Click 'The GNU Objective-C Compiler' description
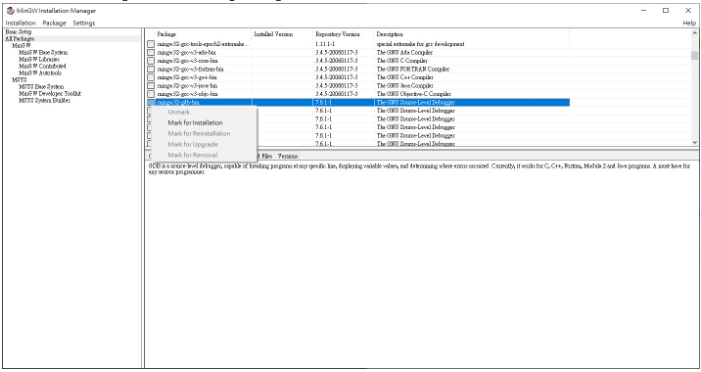Screen dimensions: 701x372 414,94
